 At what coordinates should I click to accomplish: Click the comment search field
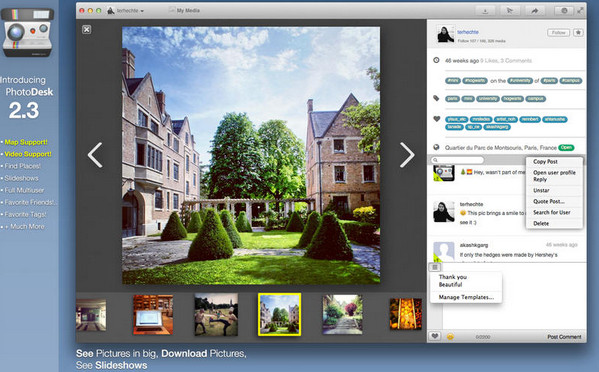457,160
